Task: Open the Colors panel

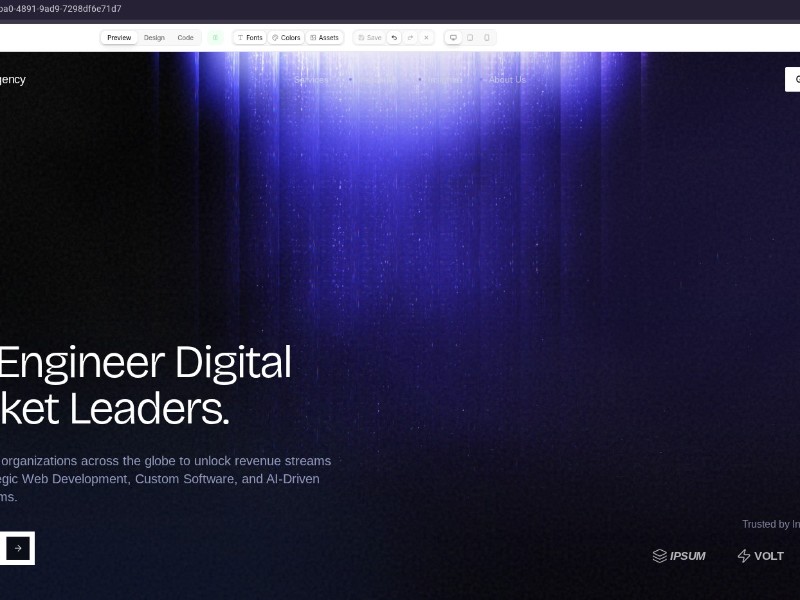Action: click(286, 38)
